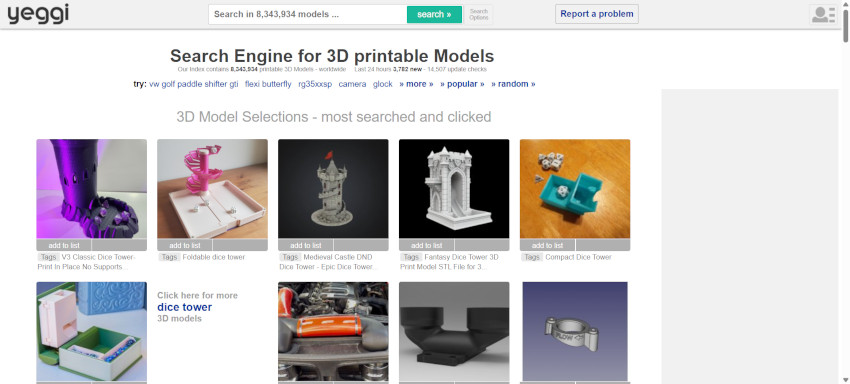Open the 'glock' suggestion link
This screenshot has width=850, height=384.
(x=383, y=84)
